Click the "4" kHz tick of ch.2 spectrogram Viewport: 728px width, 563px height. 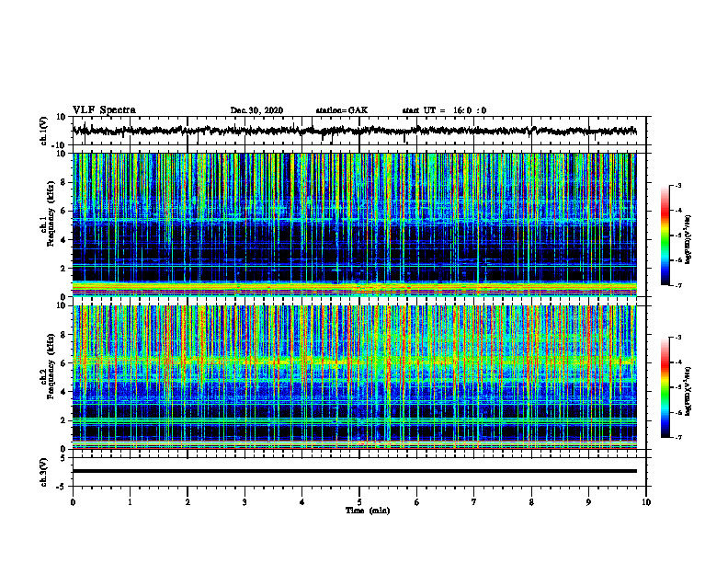point(63,392)
